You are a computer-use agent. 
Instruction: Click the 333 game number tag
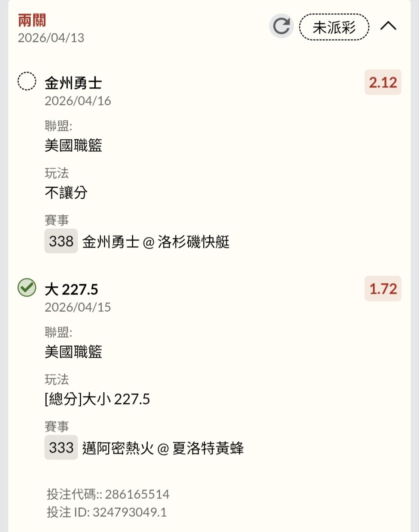pyautogui.click(x=61, y=448)
